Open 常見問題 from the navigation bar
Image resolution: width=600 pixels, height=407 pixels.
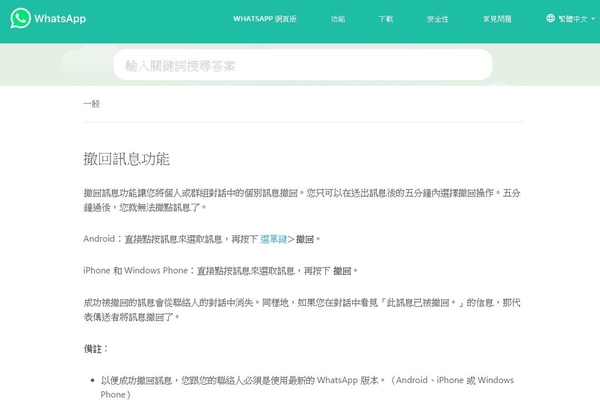(496, 19)
